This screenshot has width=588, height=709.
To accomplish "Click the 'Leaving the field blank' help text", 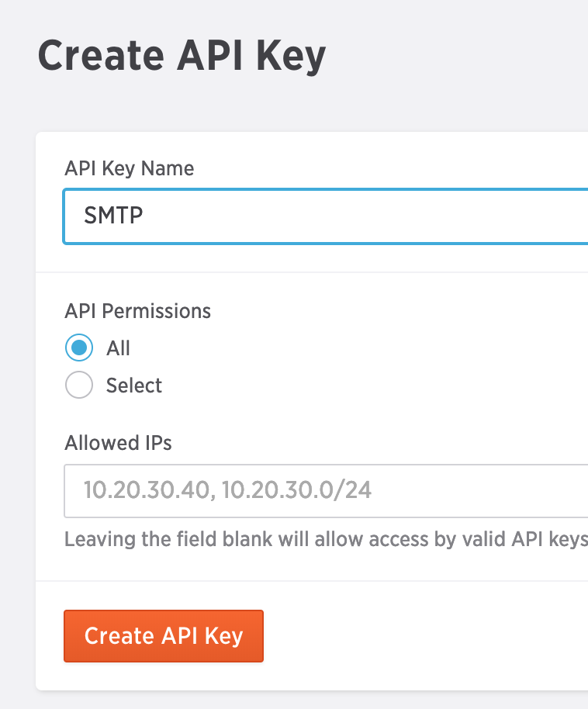I will 326,539.
